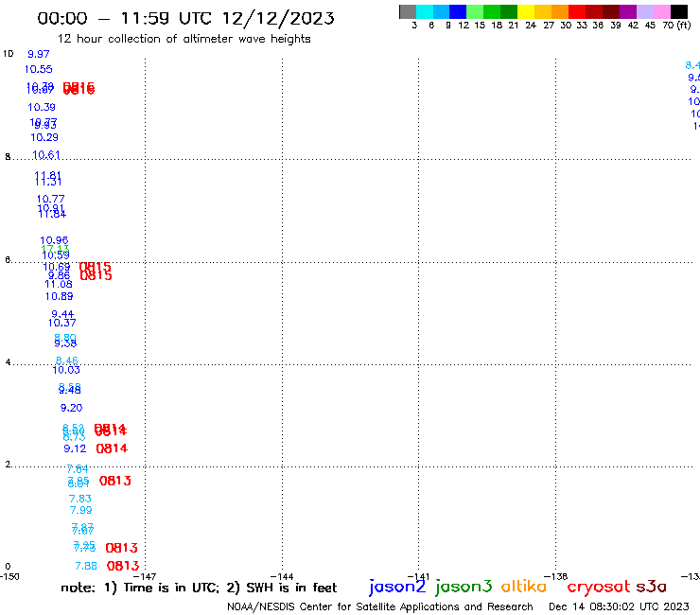Image resolution: width=700 pixels, height=615 pixels.
Task: Click the cyan swatch in the color scale
Action: tap(425, 11)
